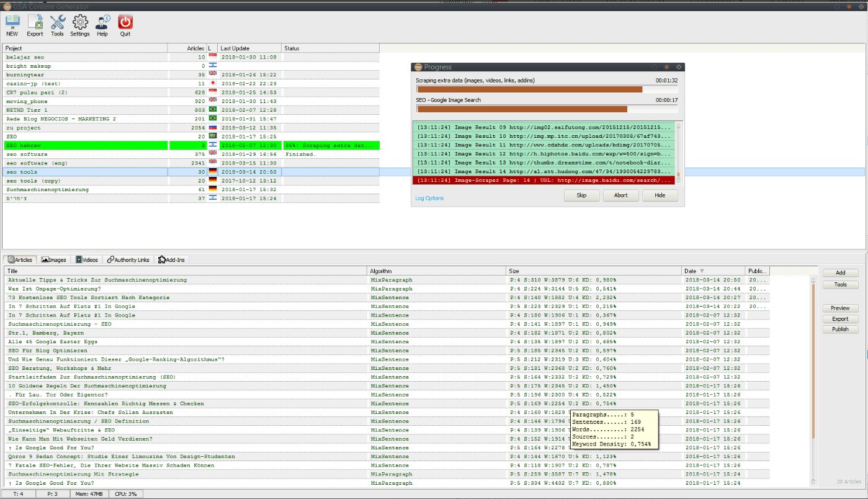Click the articles list vertical scrollbar
This screenshot has height=499, width=868.
coord(813,380)
